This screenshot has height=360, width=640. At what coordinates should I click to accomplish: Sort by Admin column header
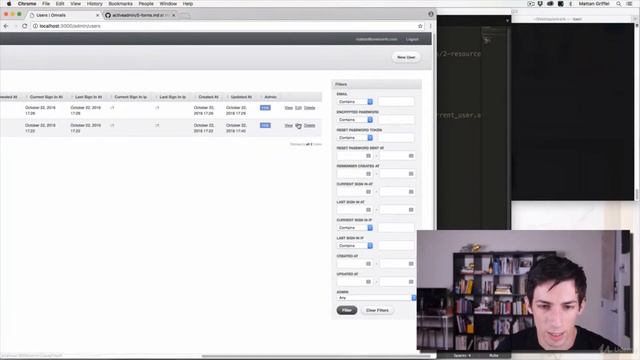271,97
